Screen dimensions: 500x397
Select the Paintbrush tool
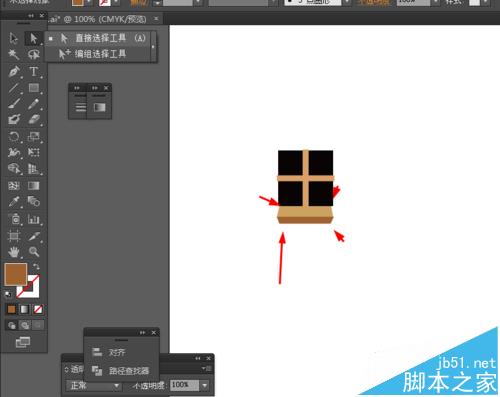[x=14, y=104]
